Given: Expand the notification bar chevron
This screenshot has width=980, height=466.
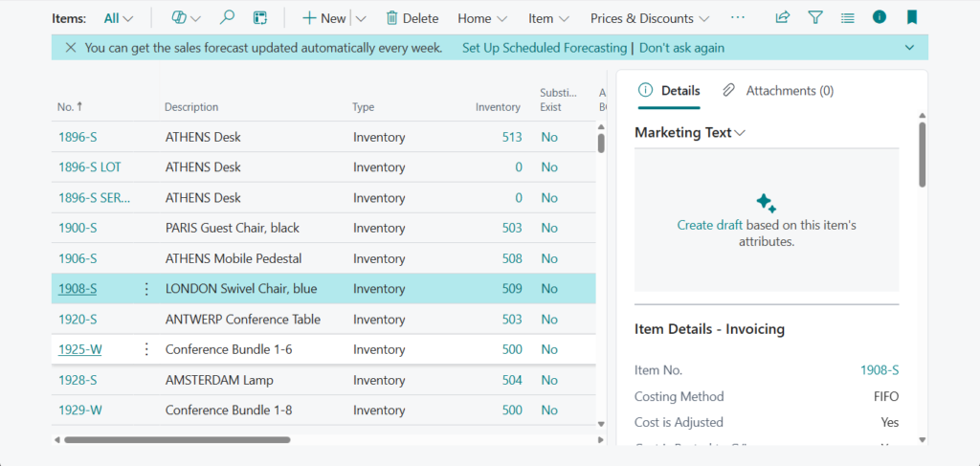Looking at the screenshot, I should (908, 48).
